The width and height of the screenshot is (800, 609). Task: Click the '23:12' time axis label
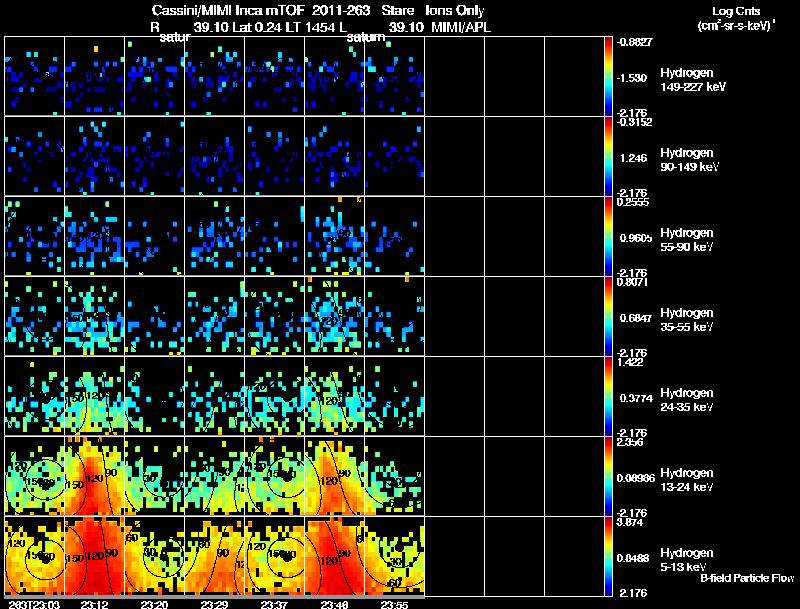(94, 604)
